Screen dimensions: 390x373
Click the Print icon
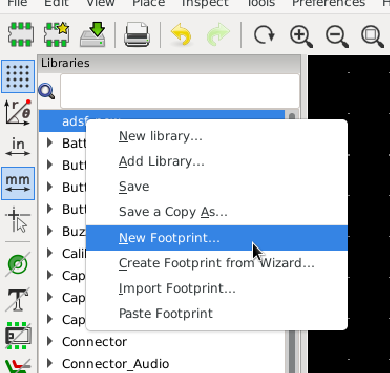coord(137,34)
